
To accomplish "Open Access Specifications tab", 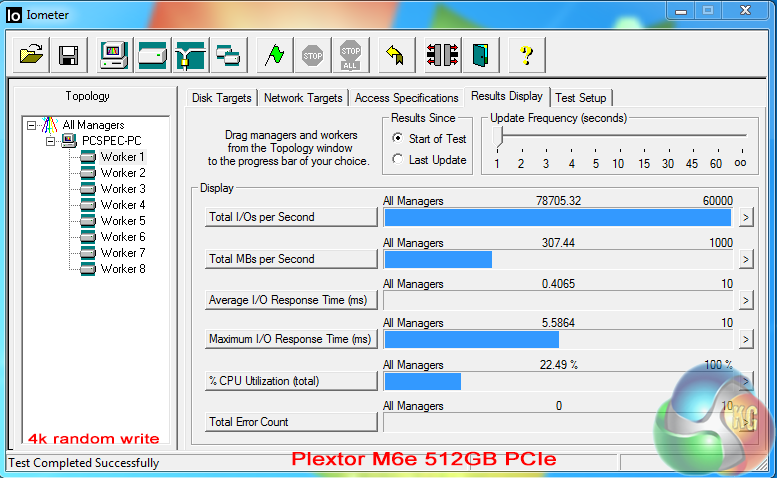I will pyautogui.click(x=406, y=98).
